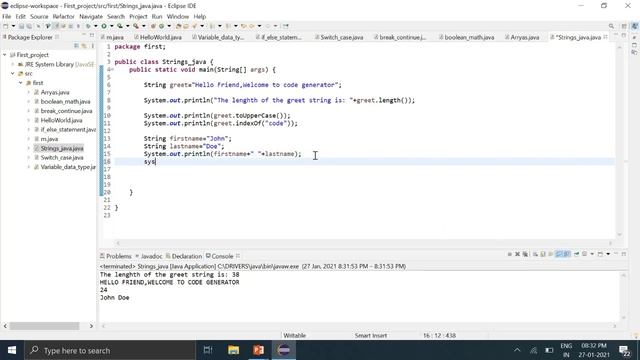Toggle Show Console on standard error change
This screenshot has height=360, width=640.
pos(567,254)
